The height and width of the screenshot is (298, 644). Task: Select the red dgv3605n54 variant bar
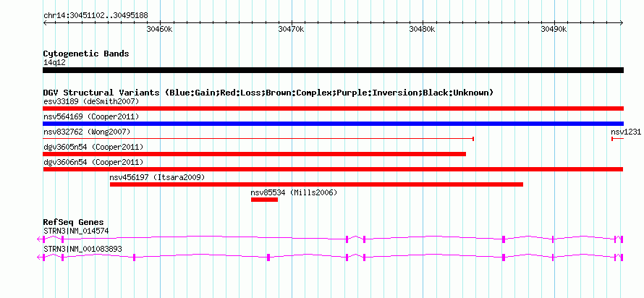[254, 154]
